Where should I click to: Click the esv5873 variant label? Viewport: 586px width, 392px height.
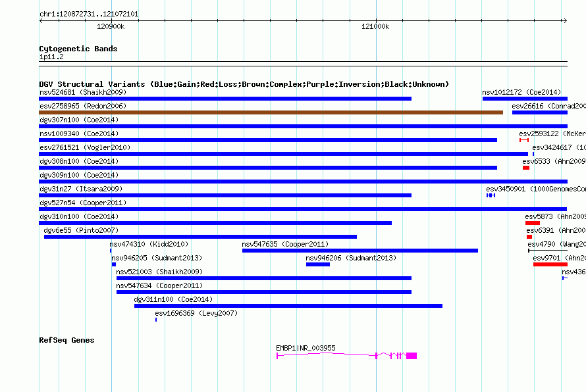point(555,216)
